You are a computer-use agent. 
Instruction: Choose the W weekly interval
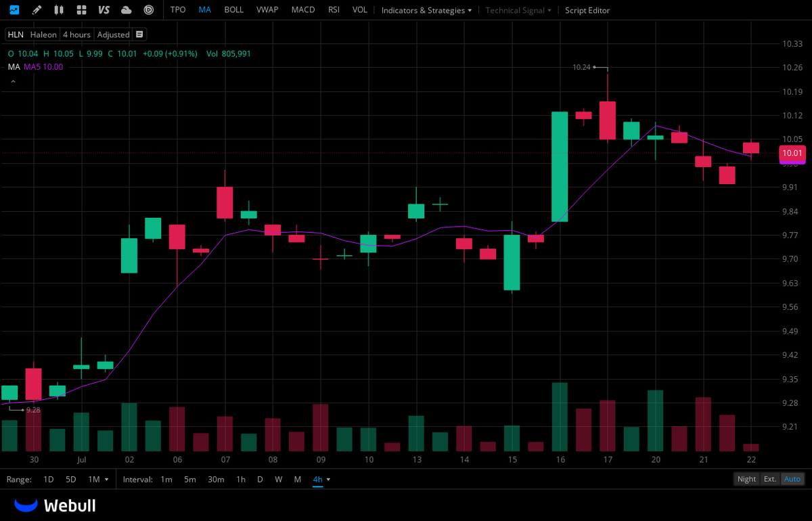coord(279,479)
